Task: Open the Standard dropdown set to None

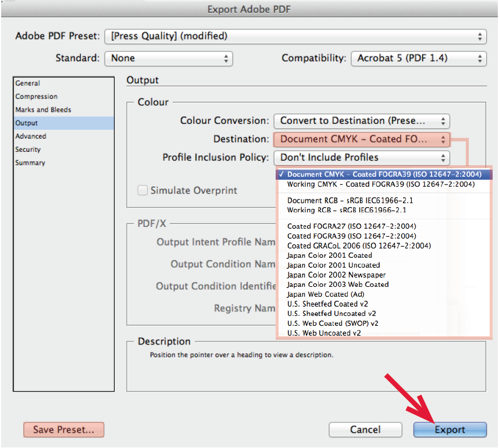Action: coord(169,59)
